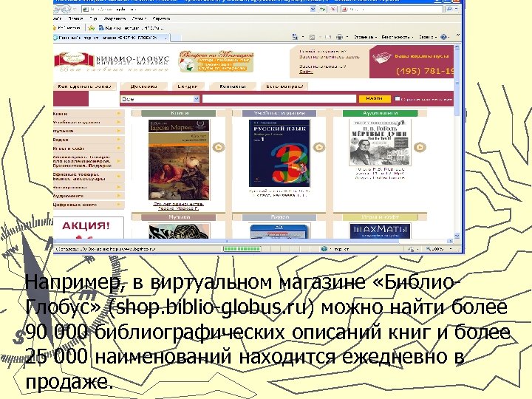Click the site search text field
The height and width of the screenshot is (399, 532).
279,99
